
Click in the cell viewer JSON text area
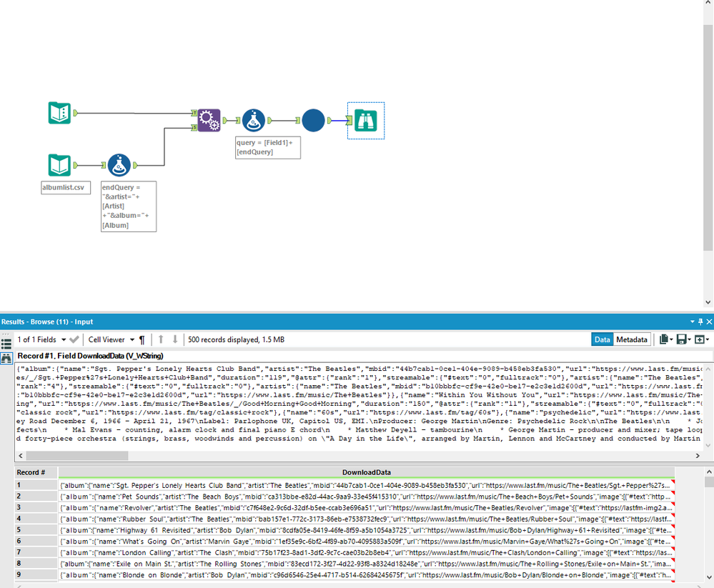(359, 404)
